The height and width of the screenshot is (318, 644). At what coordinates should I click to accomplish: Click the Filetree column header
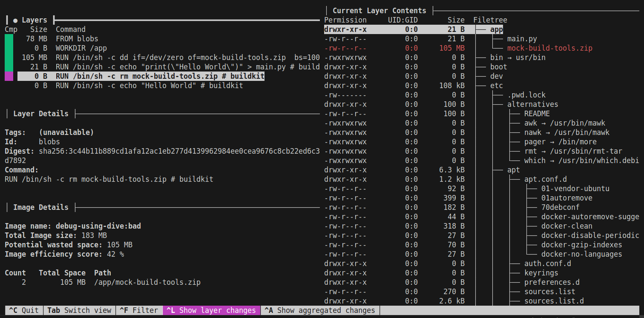[490, 20]
